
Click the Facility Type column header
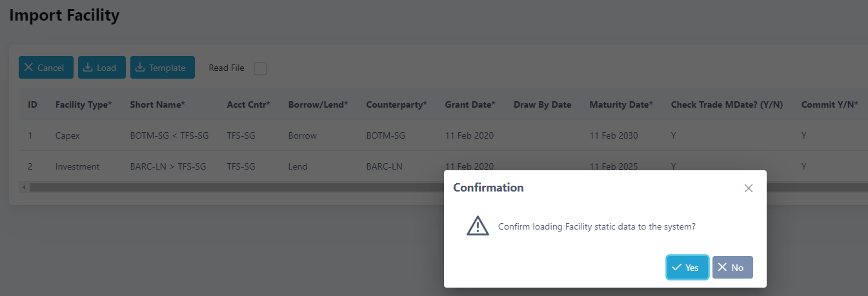[83, 104]
